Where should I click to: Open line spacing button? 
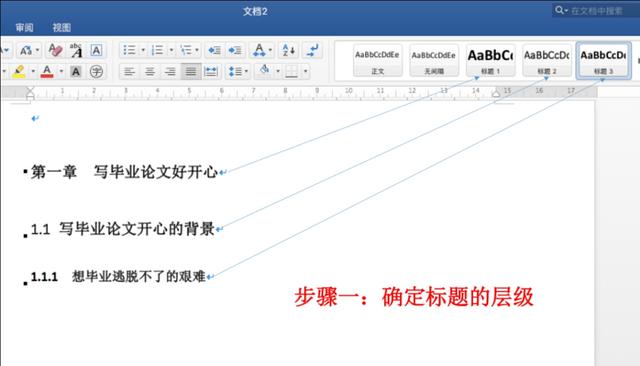pyautogui.click(x=235, y=72)
